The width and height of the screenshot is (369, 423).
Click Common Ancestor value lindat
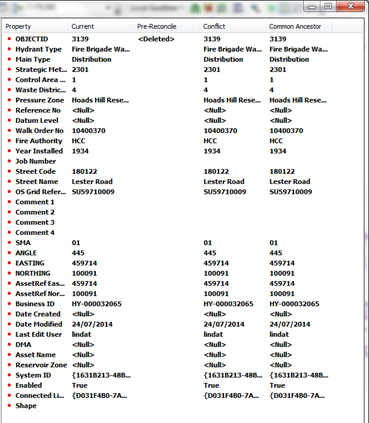(x=279, y=334)
